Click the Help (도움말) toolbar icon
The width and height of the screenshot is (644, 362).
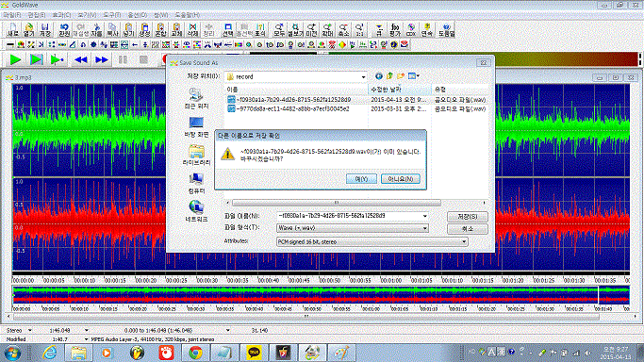446,30
